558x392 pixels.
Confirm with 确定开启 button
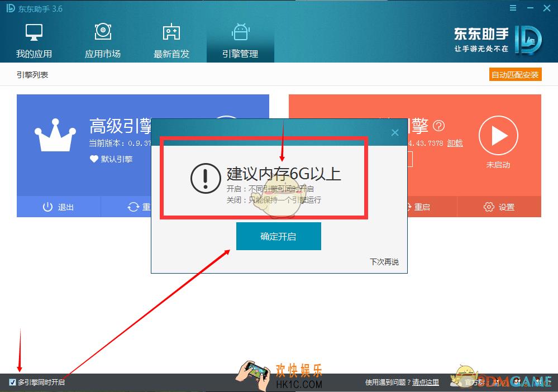[x=279, y=236]
